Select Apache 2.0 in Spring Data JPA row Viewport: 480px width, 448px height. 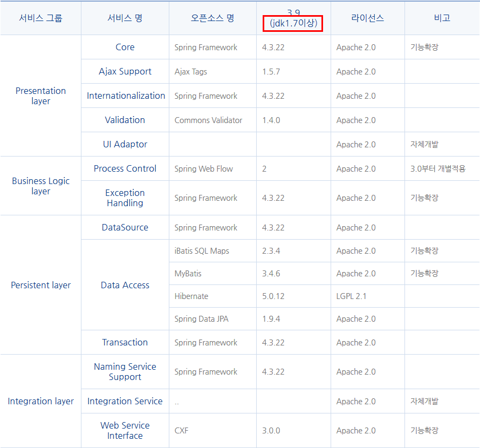(x=368, y=318)
